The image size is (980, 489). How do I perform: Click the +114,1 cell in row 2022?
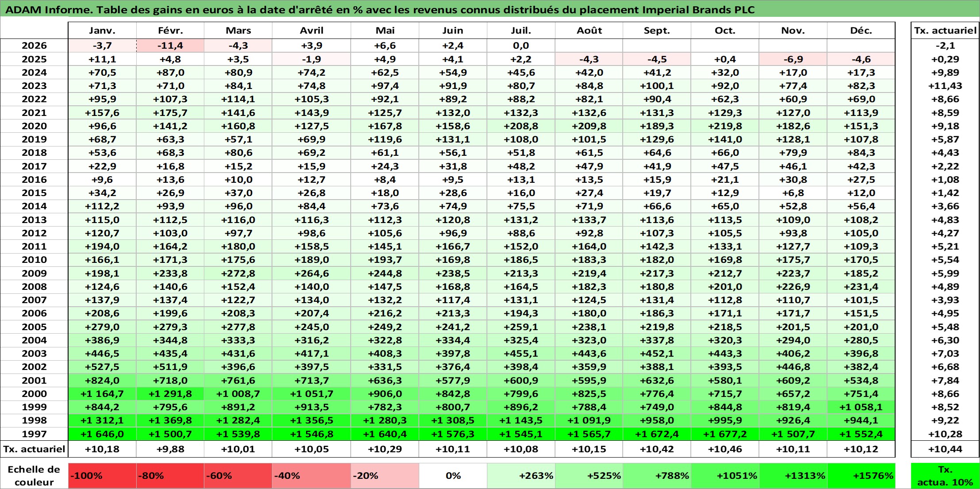tap(238, 99)
